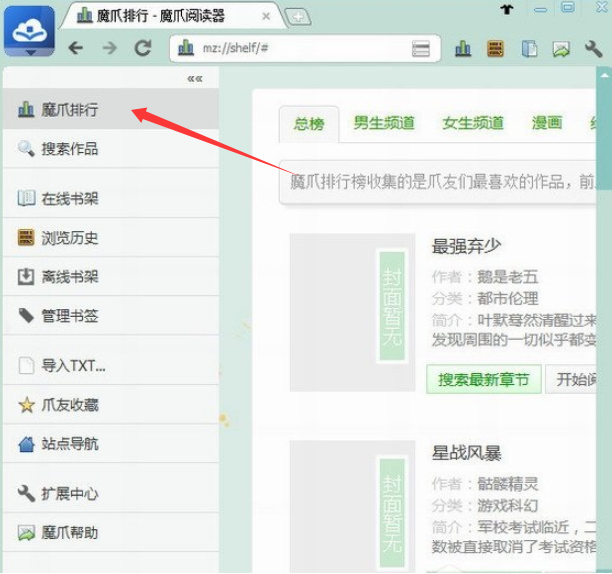This screenshot has width=612, height=574.
Task: Switch to the 总榜 tab
Action: 309,124
